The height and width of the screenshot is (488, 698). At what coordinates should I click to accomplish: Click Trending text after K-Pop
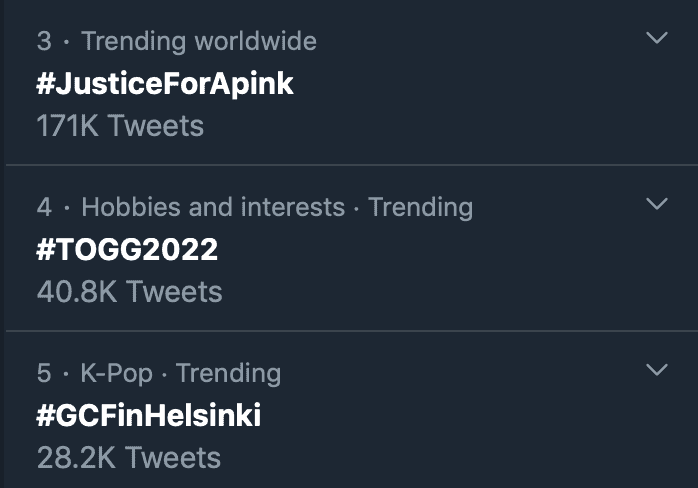point(228,373)
